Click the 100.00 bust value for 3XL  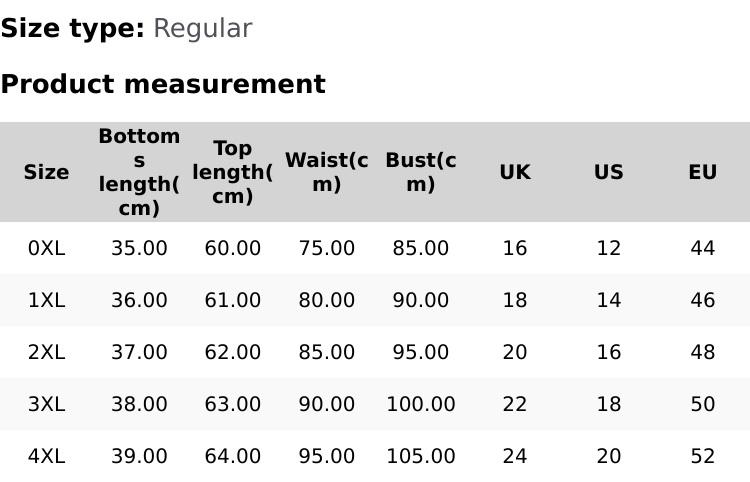[421, 404]
